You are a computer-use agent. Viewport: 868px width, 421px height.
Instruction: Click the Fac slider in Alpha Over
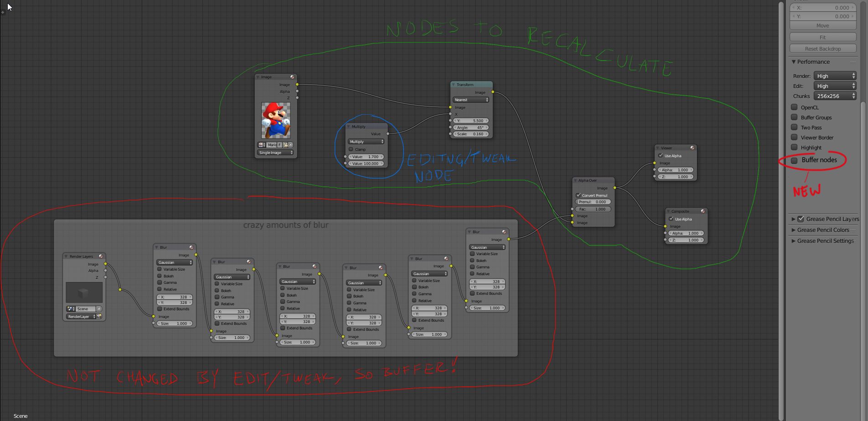(x=593, y=209)
